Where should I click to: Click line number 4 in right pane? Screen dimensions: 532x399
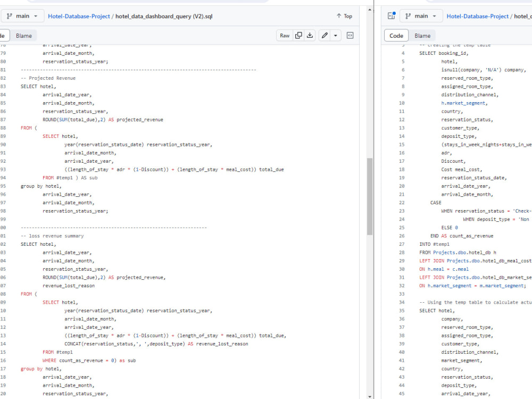pos(403,53)
